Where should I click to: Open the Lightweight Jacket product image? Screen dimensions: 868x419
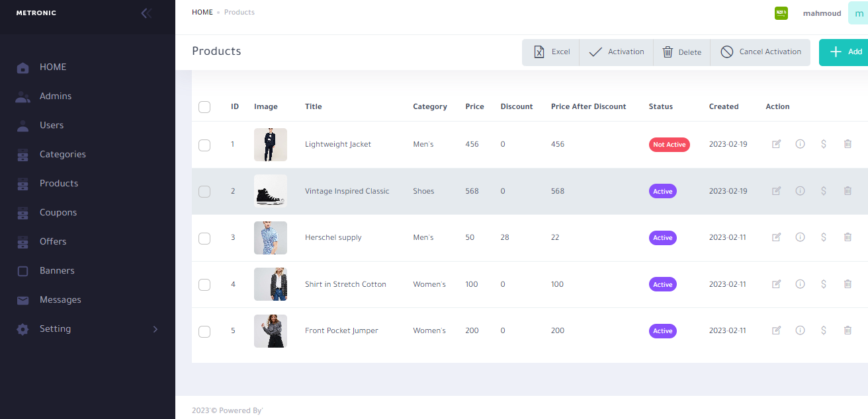pos(271,145)
